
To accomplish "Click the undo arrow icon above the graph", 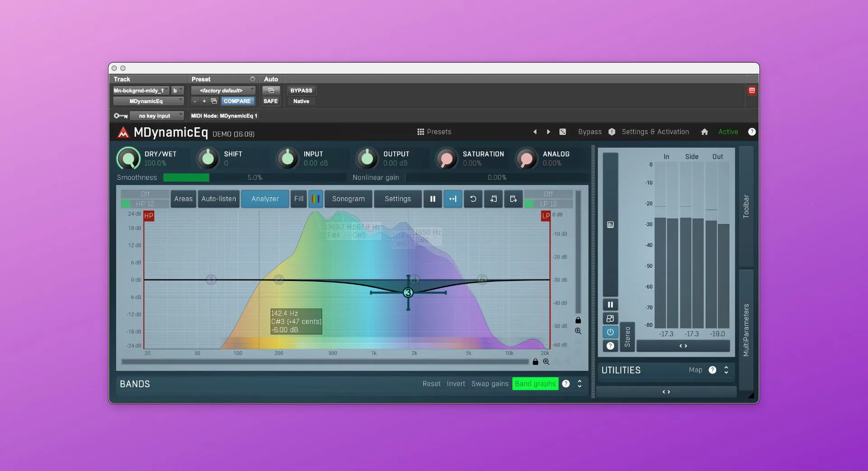I will coord(473,199).
